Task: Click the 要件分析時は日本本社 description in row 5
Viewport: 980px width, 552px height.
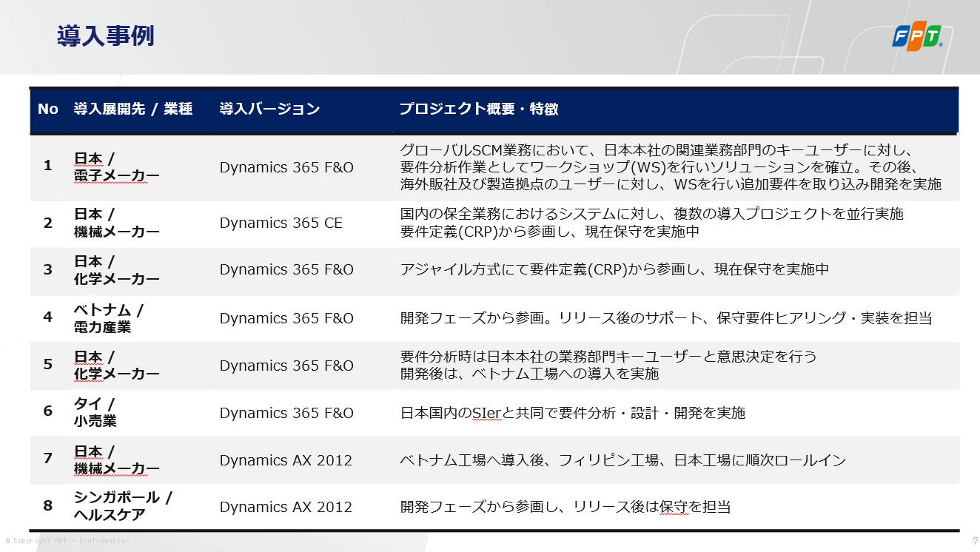Action: 608,366
